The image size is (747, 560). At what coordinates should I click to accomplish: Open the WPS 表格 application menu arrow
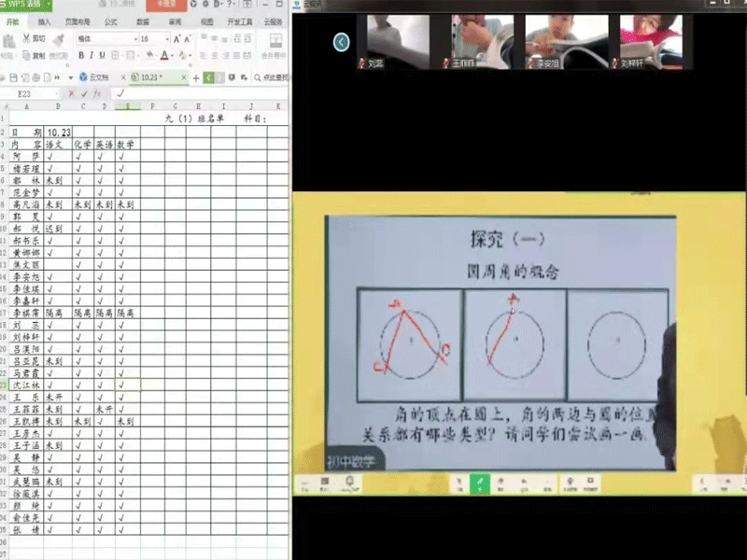[x=49, y=5]
